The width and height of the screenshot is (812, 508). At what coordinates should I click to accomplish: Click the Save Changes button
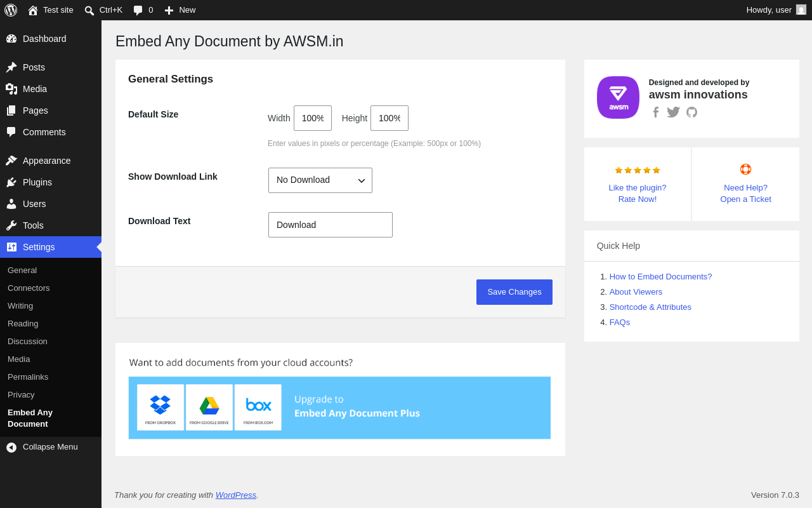pyautogui.click(x=514, y=292)
